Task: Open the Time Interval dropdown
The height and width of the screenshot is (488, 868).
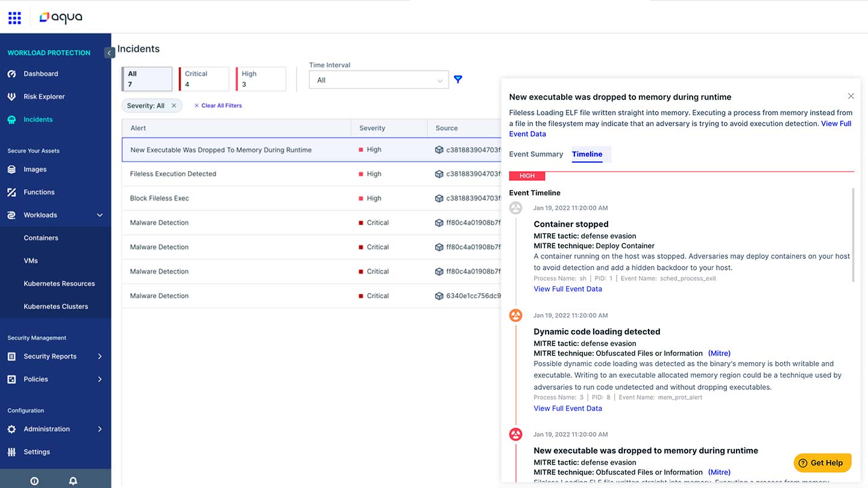Action: click(379, 80)
